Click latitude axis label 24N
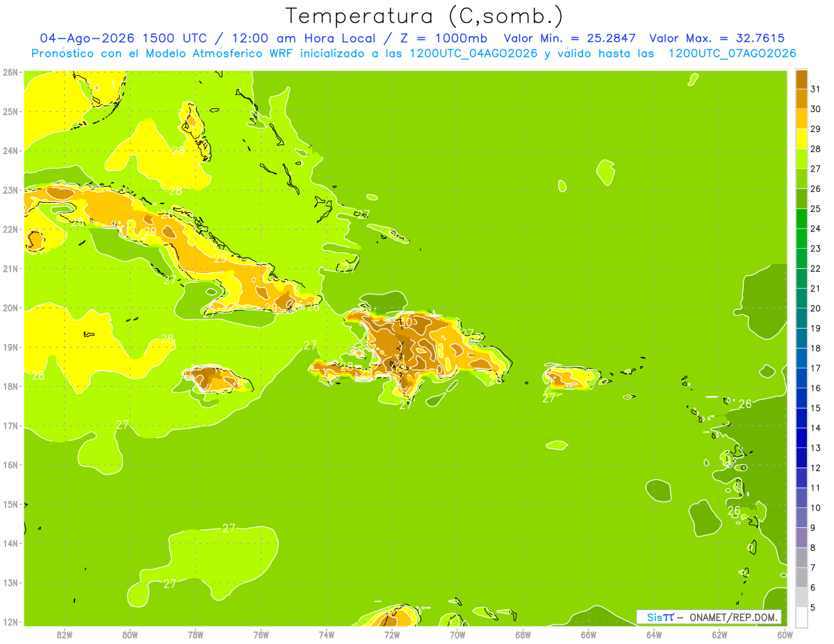 10,151
